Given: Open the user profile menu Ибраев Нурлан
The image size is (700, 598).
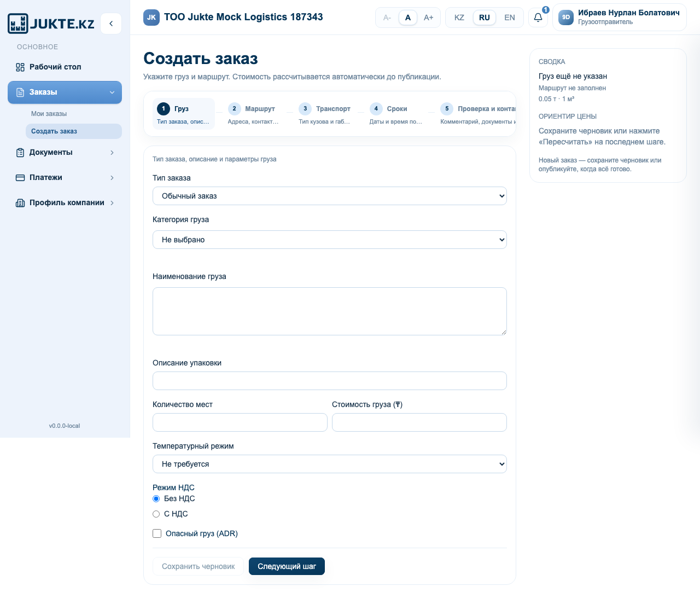Looking at the screenshot, I should (x=620, y=18).
